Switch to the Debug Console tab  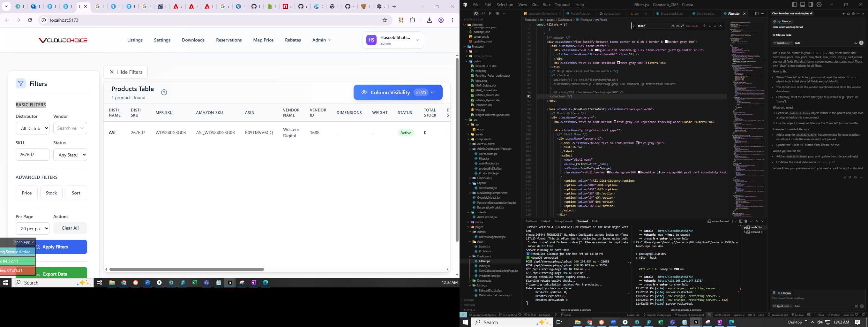pos(563,221)
